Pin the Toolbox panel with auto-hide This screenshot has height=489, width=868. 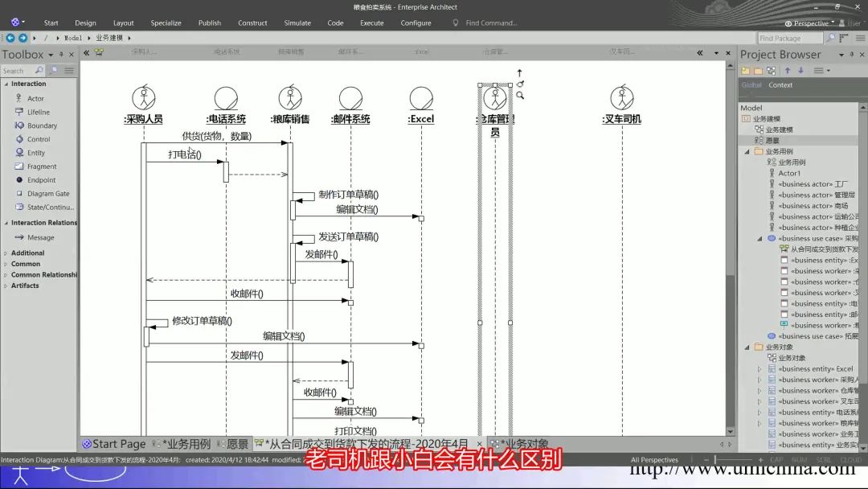(x=61, y=55)
